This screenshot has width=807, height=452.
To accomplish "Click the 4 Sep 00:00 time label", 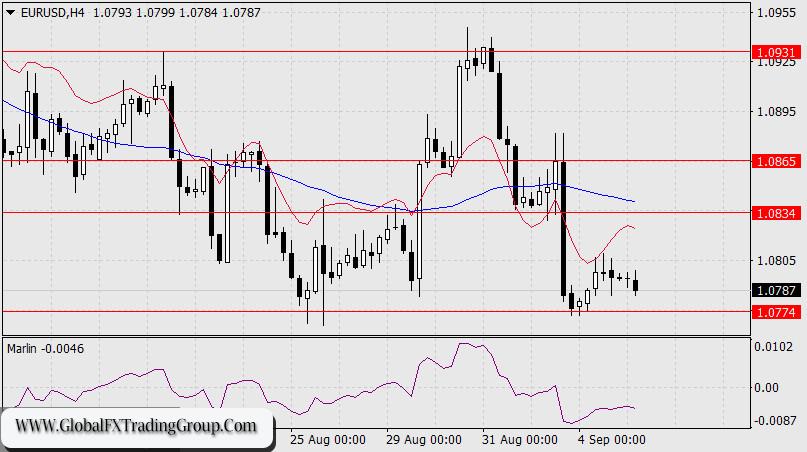I will (x=611, y=440).
